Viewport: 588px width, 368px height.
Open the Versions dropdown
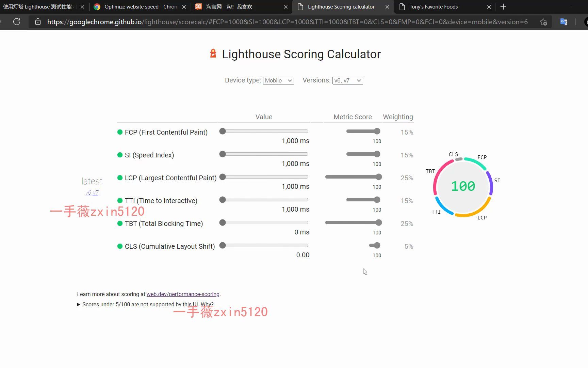(347, 80)
